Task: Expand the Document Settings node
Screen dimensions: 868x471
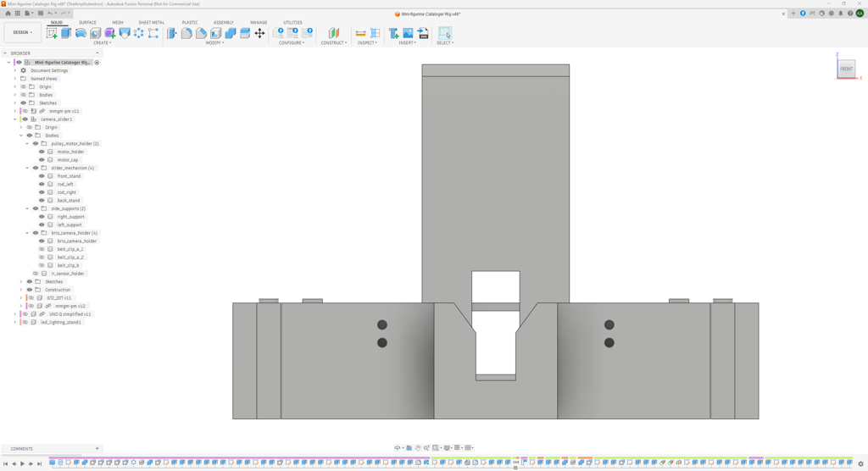Action: [15, 71]
